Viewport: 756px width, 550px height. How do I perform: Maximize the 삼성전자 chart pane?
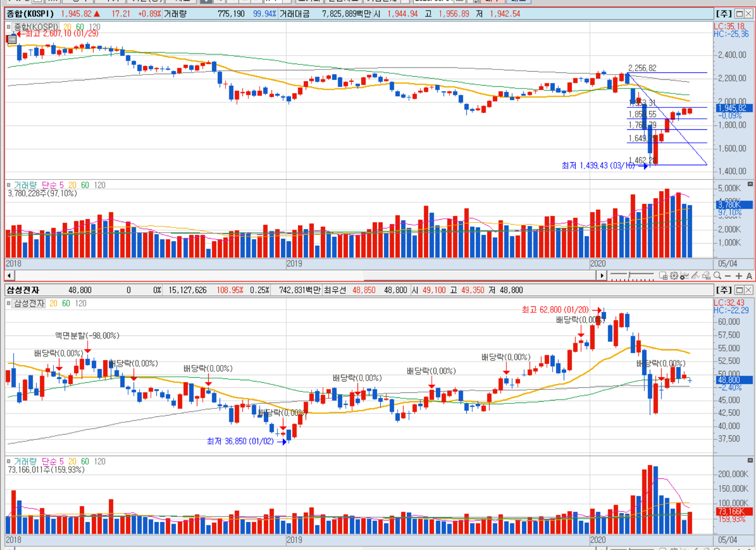739,290
